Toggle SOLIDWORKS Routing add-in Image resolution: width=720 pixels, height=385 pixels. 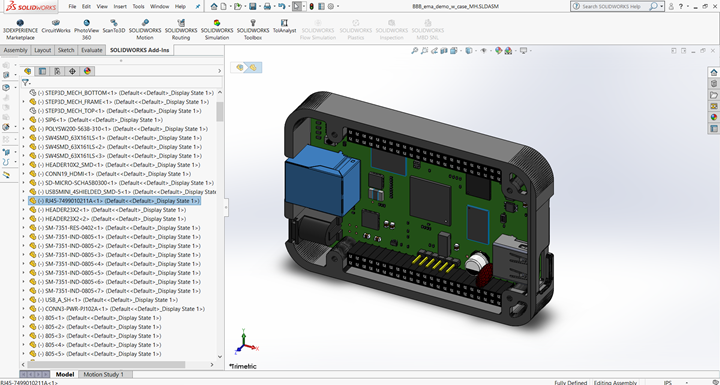(x=181, y=30)
